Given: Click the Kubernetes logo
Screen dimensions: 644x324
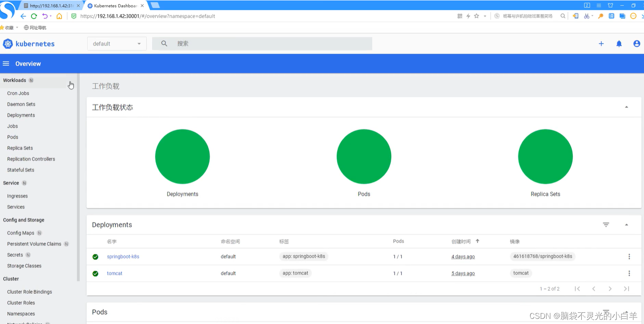Looking at the screenshot, I should click(29, 44).
